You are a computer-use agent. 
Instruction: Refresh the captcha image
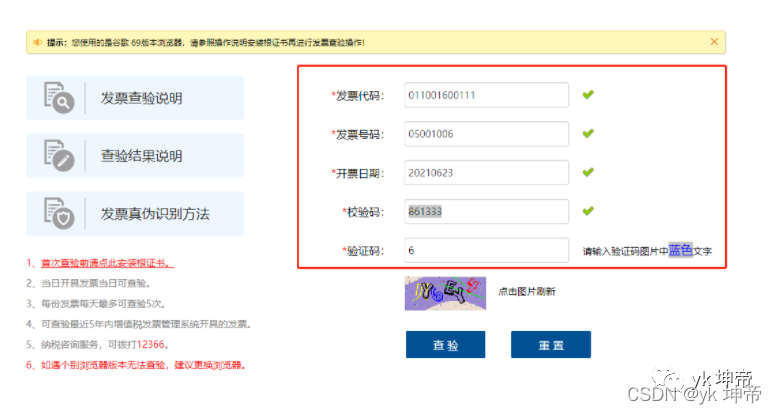pyautogui.click(x=445, y=293)
